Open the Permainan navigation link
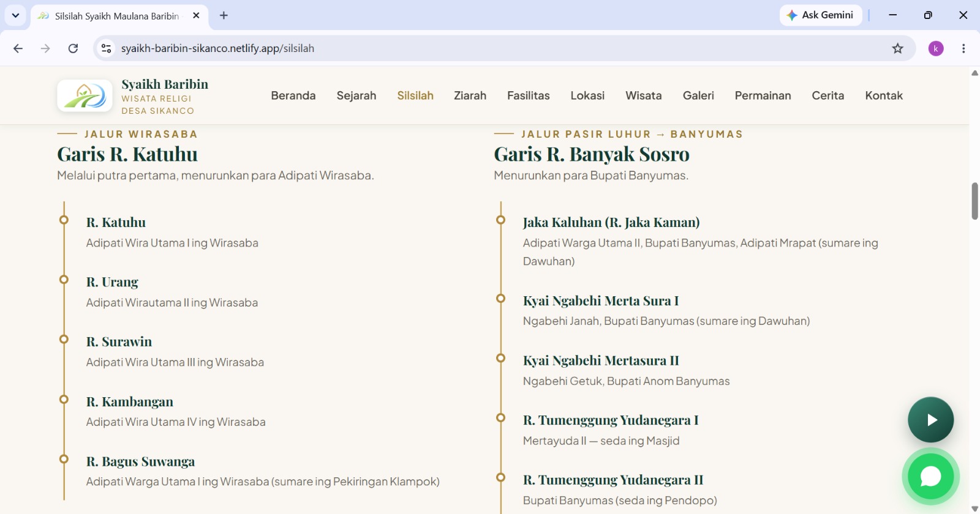Image resolution: width=980 pixels, height=514 pixels. (763, 95)
